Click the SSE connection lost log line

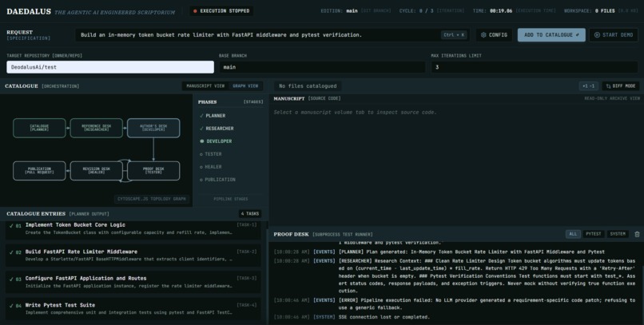(x=352, y=317)
